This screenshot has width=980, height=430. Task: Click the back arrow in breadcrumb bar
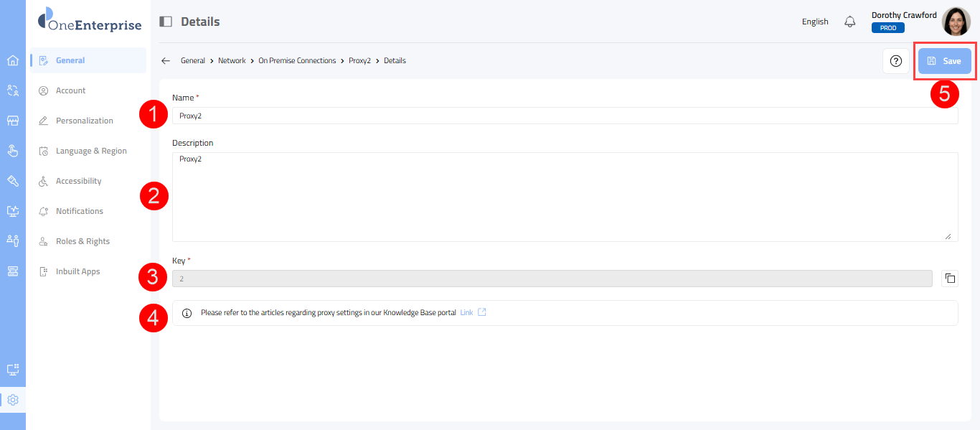click(166, 61)
